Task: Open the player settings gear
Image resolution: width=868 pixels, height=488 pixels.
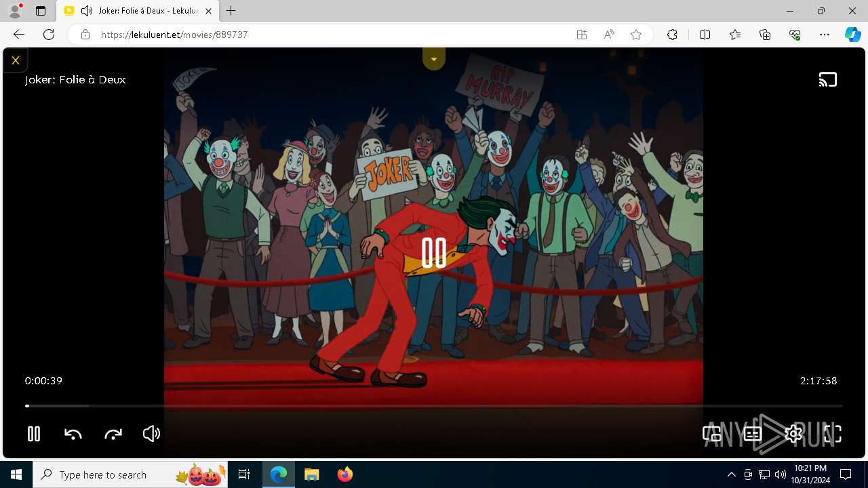Action: click(793, 434)
